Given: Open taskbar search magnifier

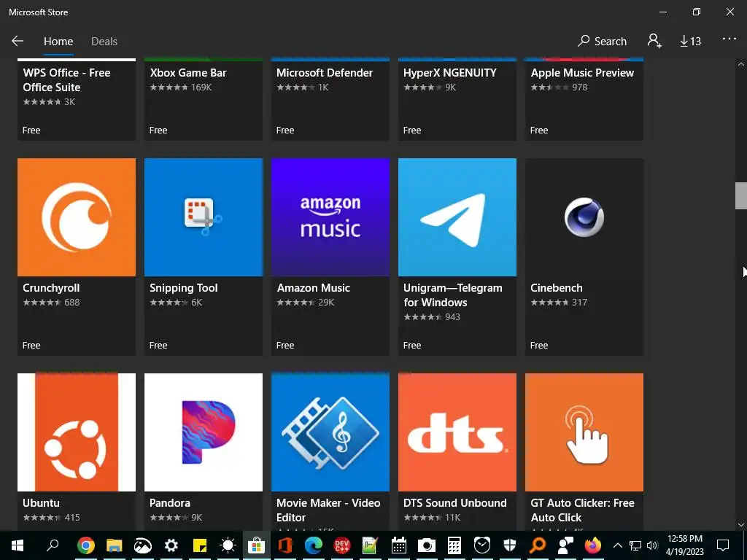Looking at the screenshot, I should (53, 545).
